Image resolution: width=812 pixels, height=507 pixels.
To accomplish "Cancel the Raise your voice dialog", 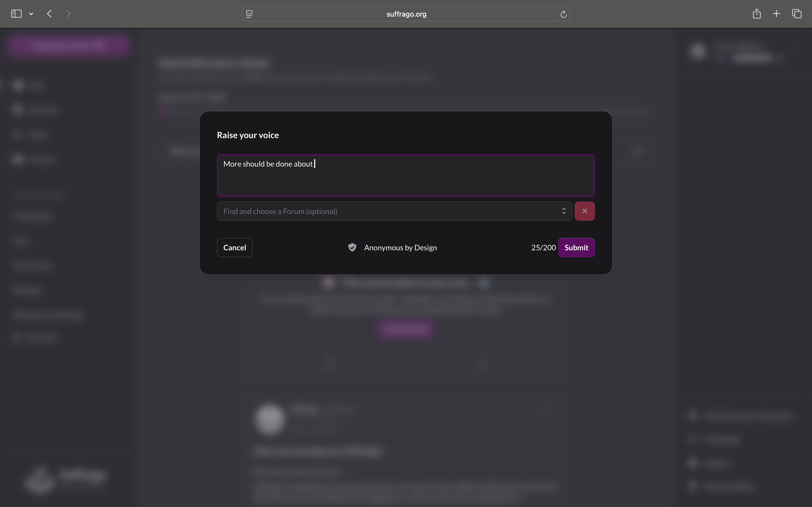I will click(x=234, y=247).
